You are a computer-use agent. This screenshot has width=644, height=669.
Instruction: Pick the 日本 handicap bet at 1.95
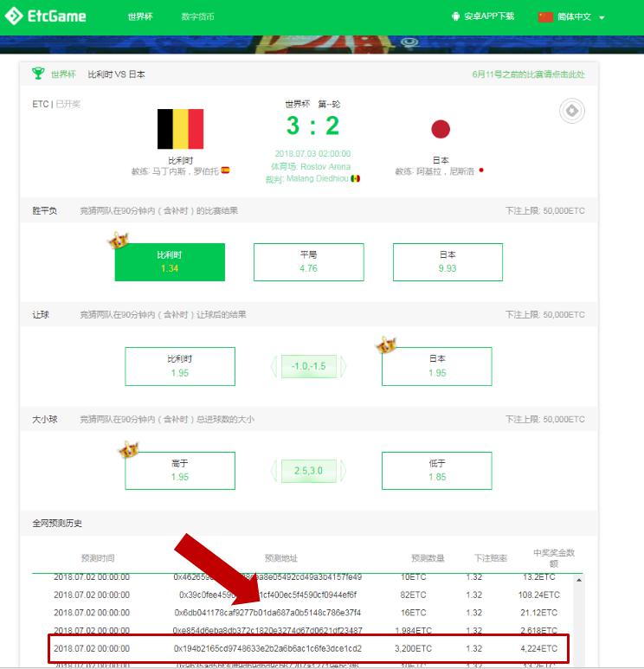pos(436,366)
